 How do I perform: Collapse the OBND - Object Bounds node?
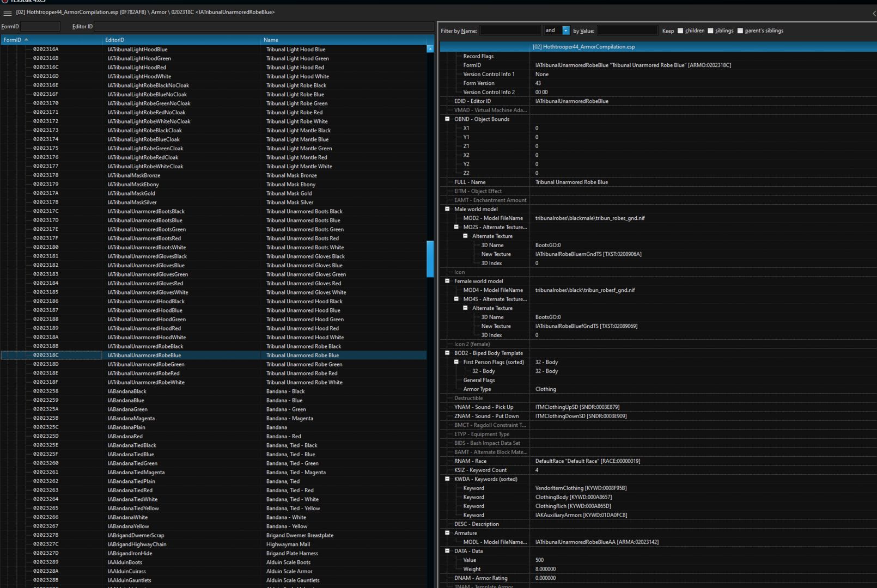(447, 119)
